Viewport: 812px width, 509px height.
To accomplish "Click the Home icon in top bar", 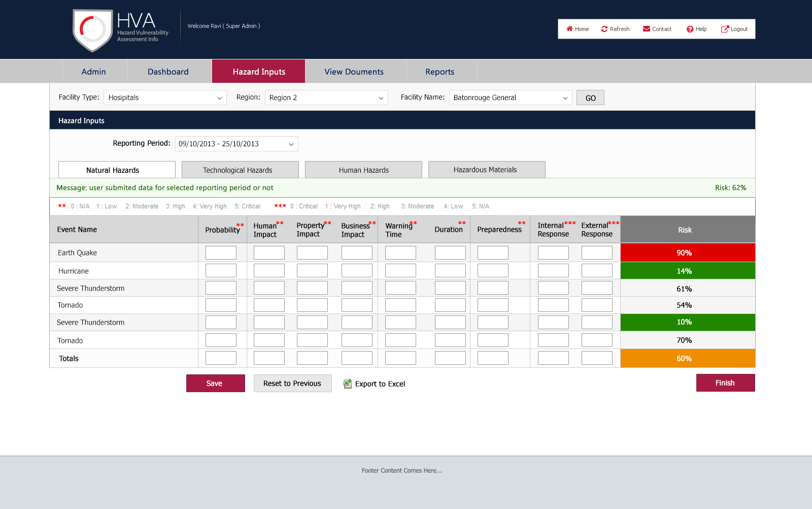I will [x=569, y=29].
